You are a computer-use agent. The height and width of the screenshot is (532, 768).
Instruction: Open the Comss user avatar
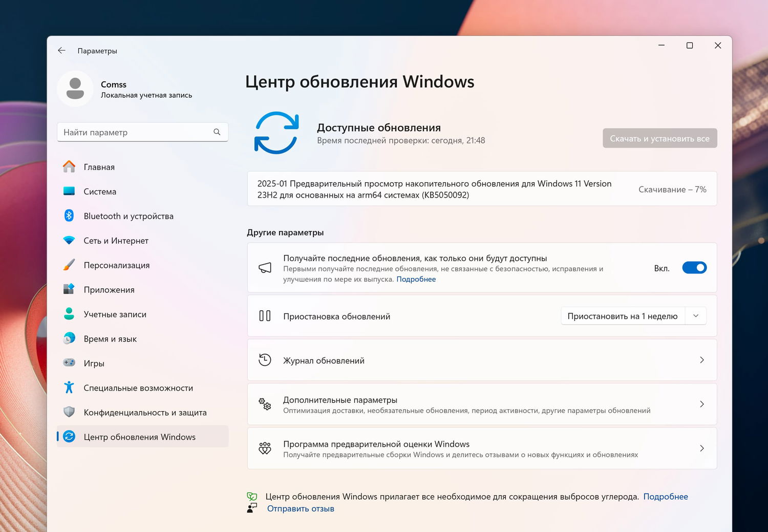(75, 89)
